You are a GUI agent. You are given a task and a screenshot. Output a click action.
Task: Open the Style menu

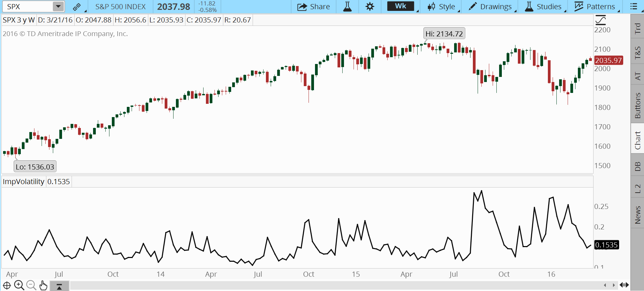[x=442, y=6]
